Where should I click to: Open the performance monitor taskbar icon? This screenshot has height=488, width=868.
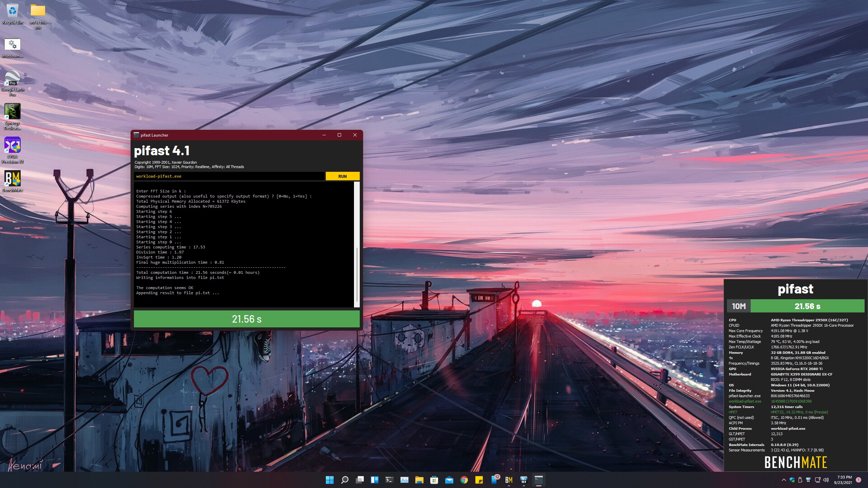(x=404, y=480)
